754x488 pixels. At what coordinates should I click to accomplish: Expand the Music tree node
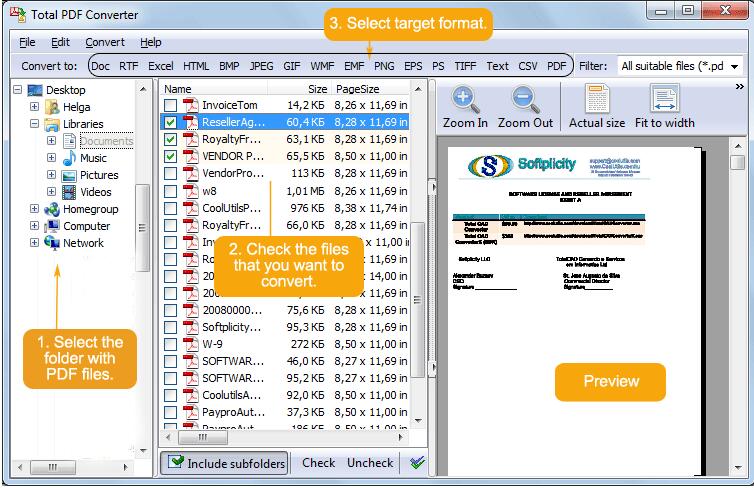point(51,157)
